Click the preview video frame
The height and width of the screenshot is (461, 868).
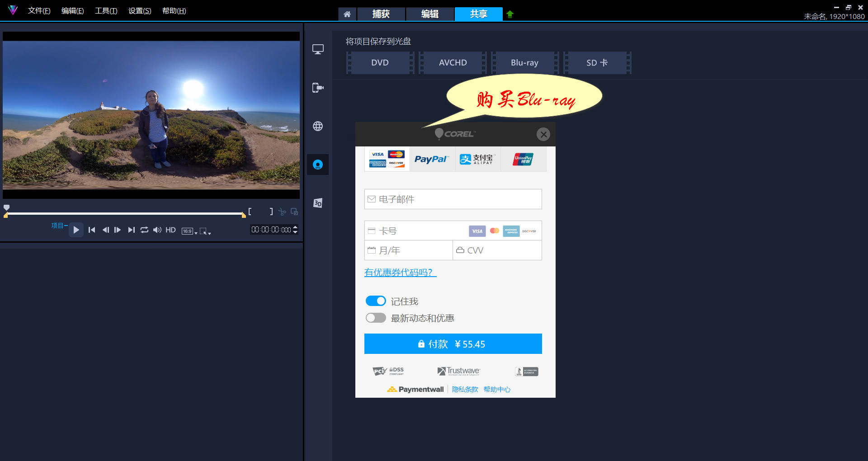[x=151, y=115]
